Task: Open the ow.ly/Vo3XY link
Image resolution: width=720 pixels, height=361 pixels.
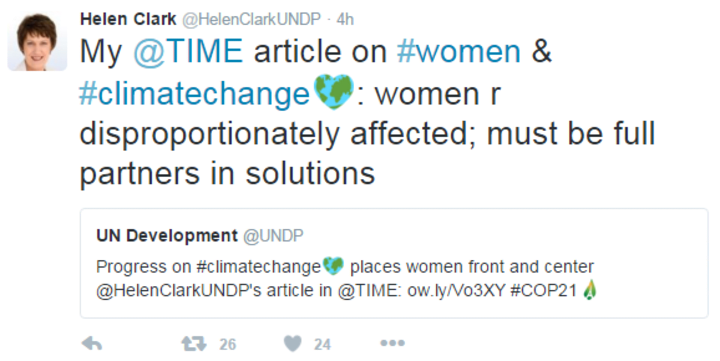Action: click(x=456, y=291)
